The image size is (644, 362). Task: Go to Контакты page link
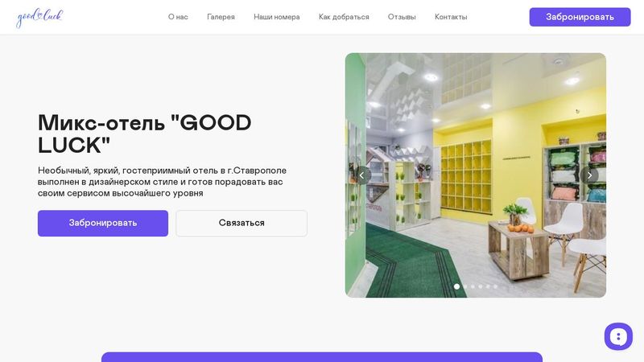(451, 17)
